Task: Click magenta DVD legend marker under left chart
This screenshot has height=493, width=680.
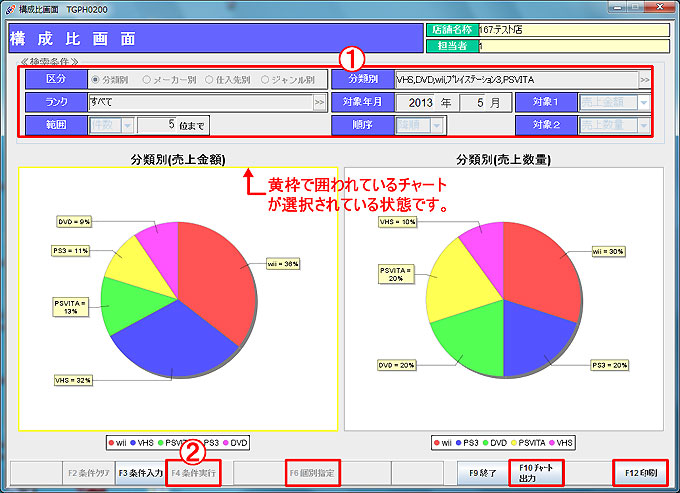Action: [x=226, y=443]
